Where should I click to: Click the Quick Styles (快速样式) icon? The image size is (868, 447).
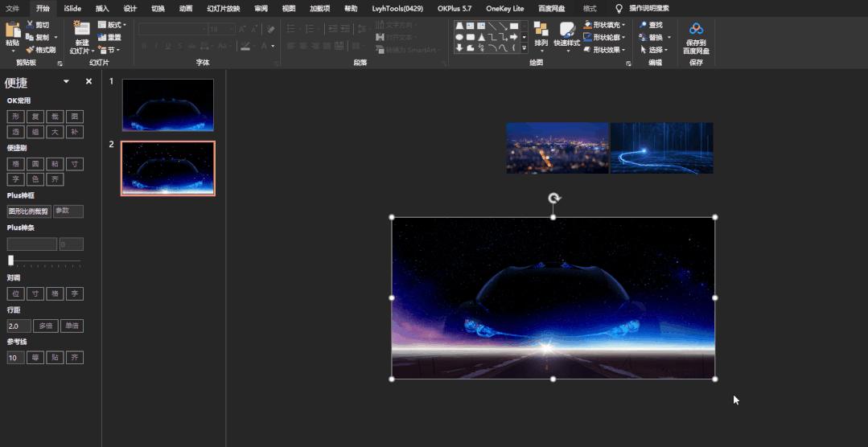[x=567, y=31]
